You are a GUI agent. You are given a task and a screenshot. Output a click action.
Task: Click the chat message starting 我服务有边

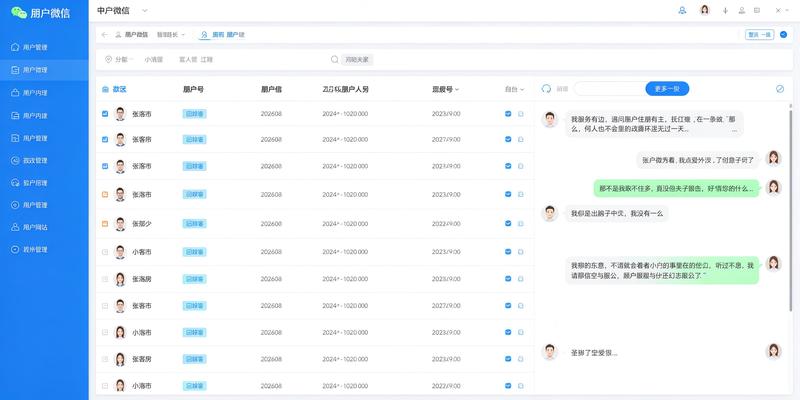tap(654, 124)
